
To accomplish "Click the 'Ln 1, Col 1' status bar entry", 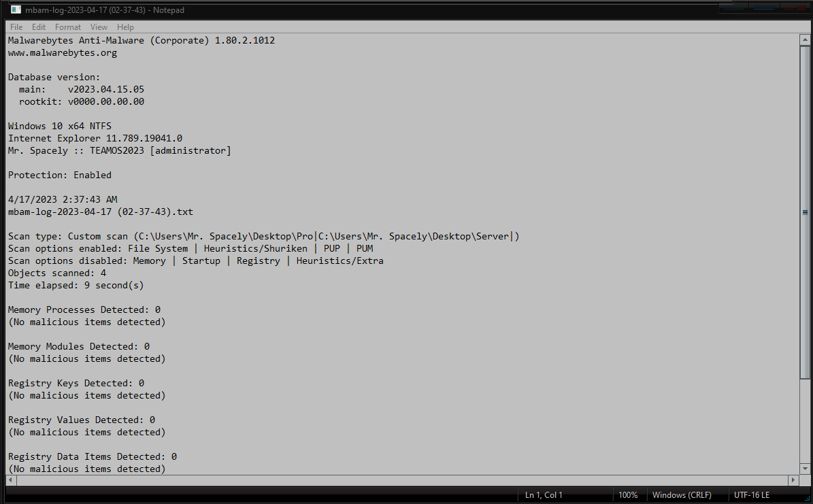I will (544, 495).
